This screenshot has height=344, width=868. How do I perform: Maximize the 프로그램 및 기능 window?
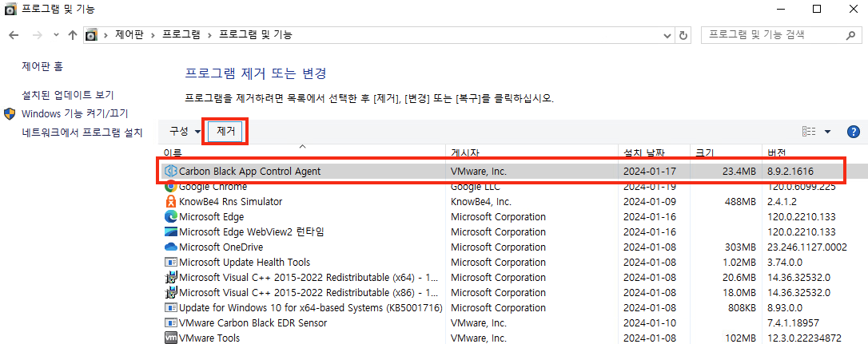(817, 9)
